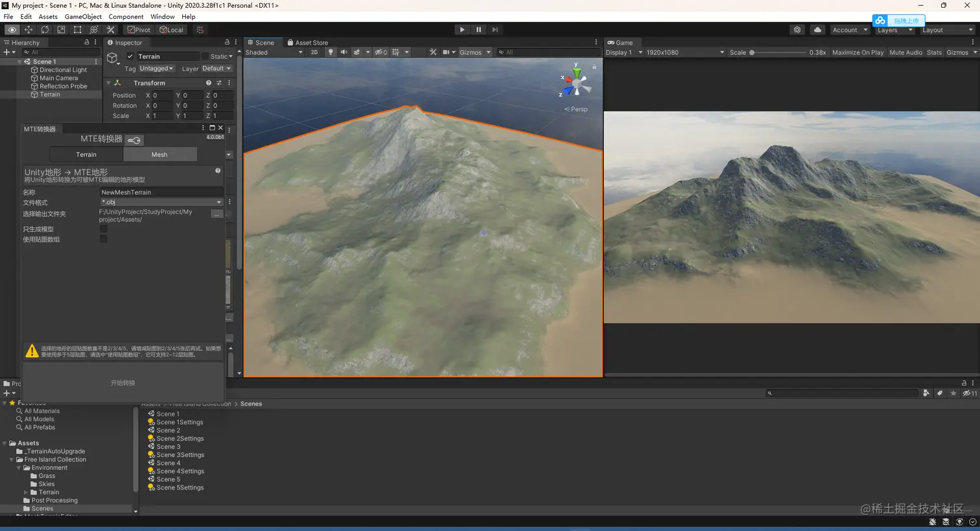Screen dimensions: 980x531
Task: Enable the '使用贴图数组' checkbox
Action: tap(104, 239)
